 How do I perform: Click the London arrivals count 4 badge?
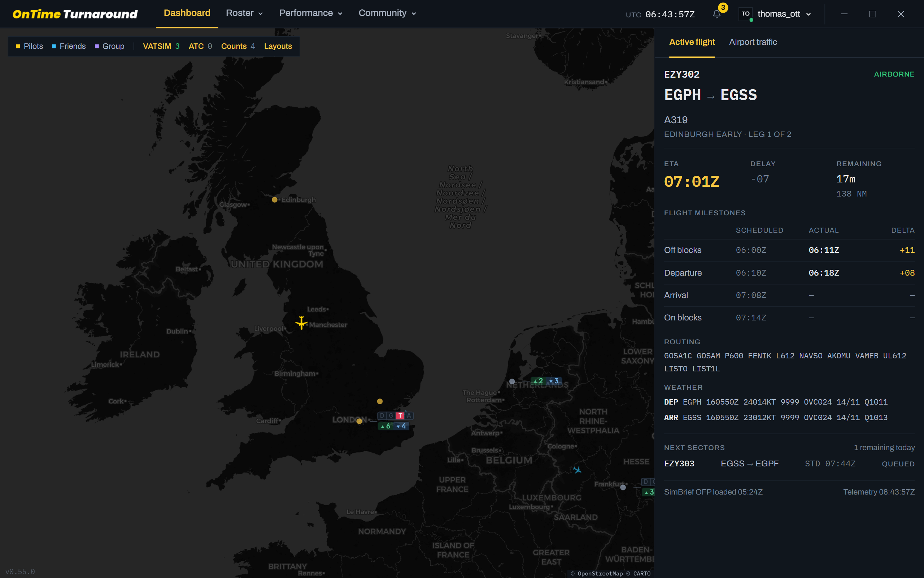click(x=401, y=426)
